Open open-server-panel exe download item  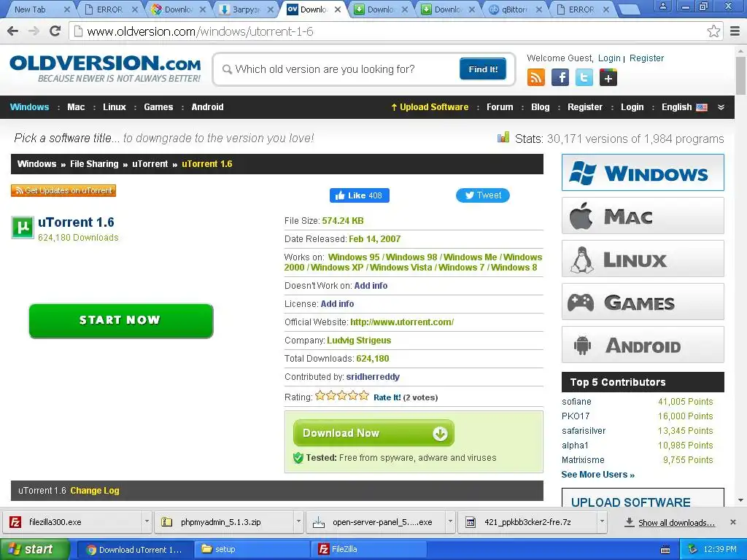point(376,522)
